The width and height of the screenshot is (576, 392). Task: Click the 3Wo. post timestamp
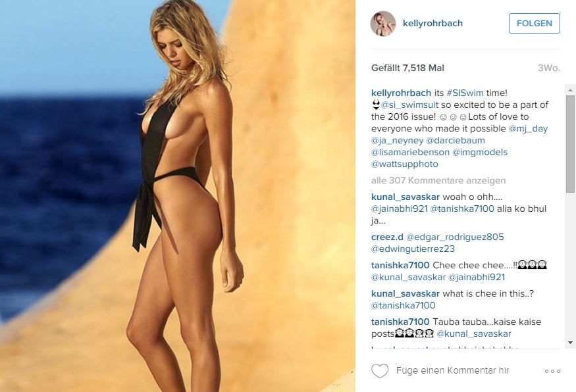pos(549,68)
